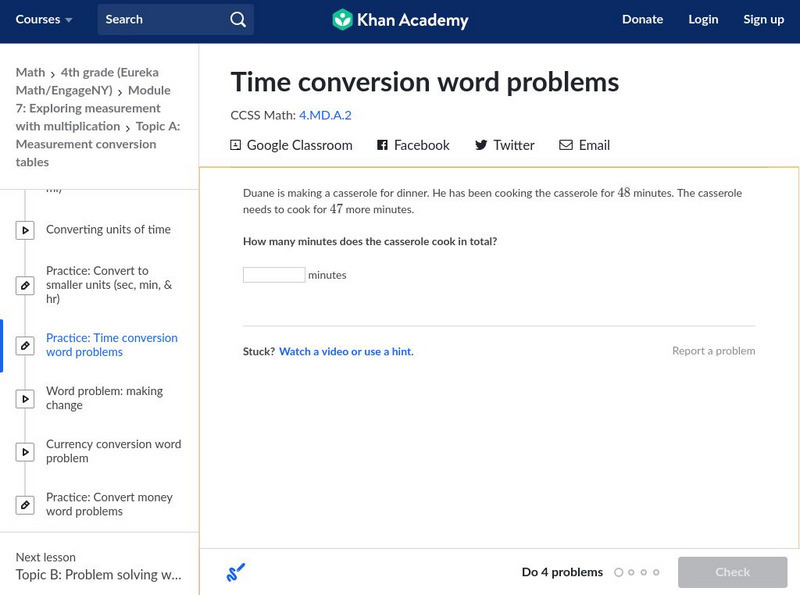Click Report a problem
The width and height of the screenshot is (800, 595).
(712, 351)
